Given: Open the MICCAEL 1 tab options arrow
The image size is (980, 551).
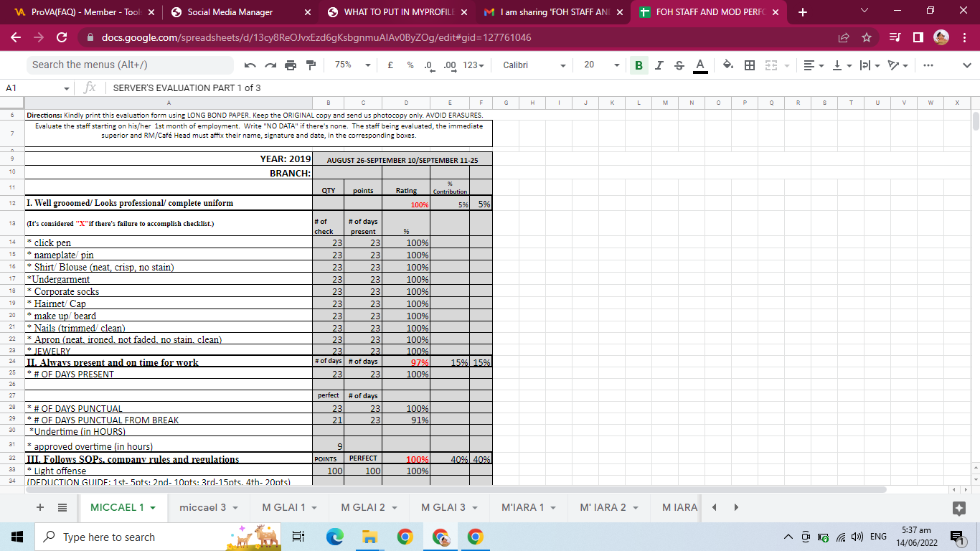Looking at the screenshot, I should pos(152,508).
